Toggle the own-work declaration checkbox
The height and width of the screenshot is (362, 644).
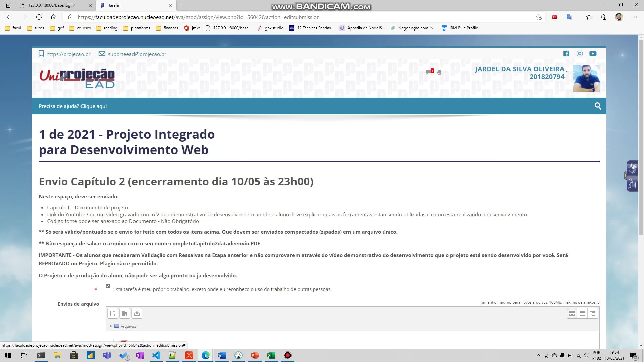pyautogui.click(x=108, y=286)
